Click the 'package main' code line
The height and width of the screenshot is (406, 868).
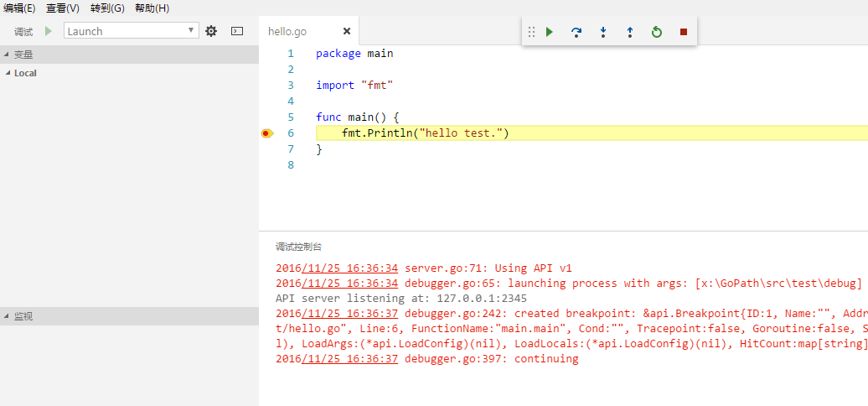click(354, 54)
